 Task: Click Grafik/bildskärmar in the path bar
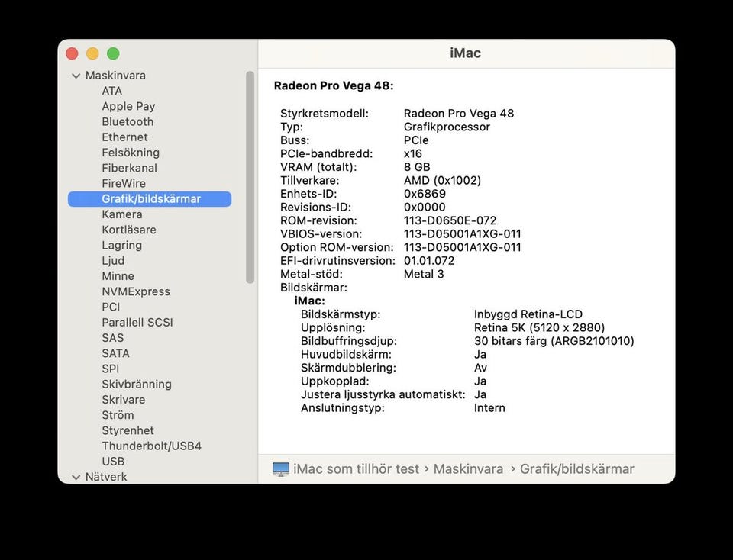click(576, 469)
